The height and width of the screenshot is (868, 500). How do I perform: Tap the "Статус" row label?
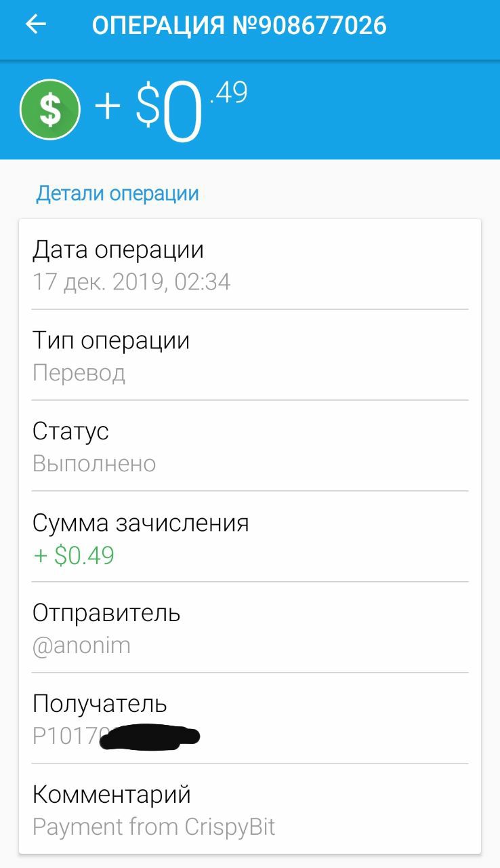[x=70, y=431]
